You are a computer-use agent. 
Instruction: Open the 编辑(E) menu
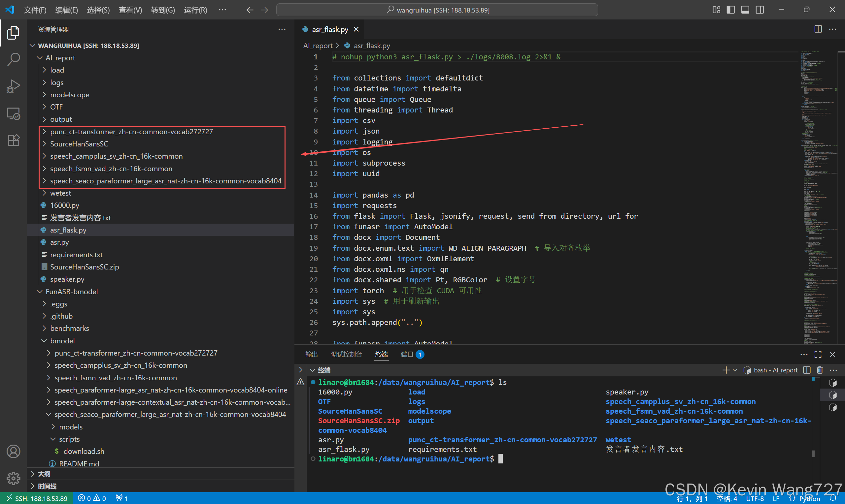[67, 10]
